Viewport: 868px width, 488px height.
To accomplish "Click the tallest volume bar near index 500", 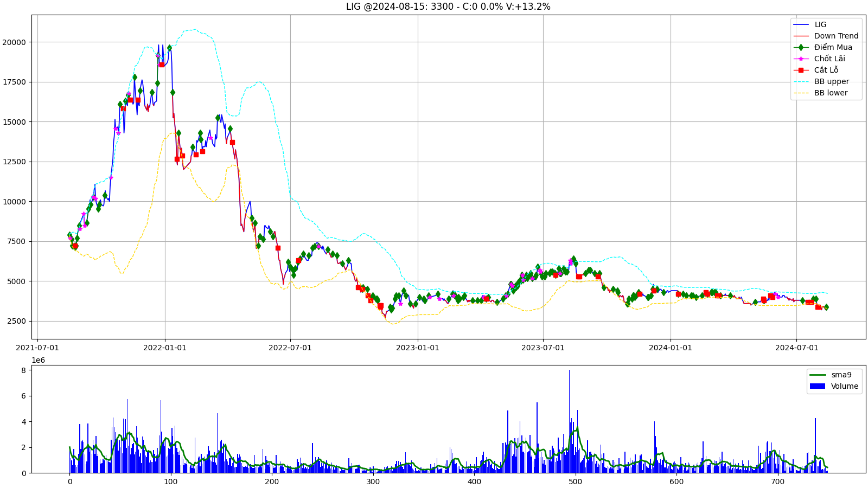I will (569, 421).
